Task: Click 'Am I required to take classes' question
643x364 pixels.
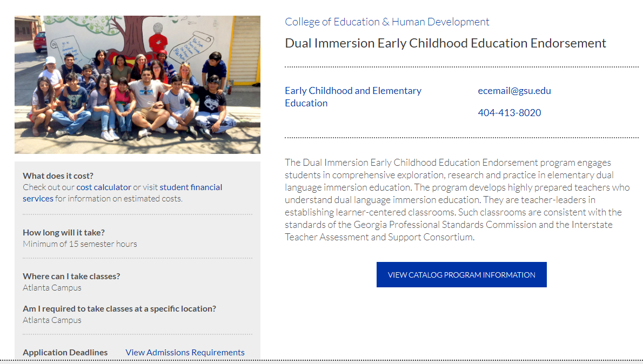Action: pos(119,309)
